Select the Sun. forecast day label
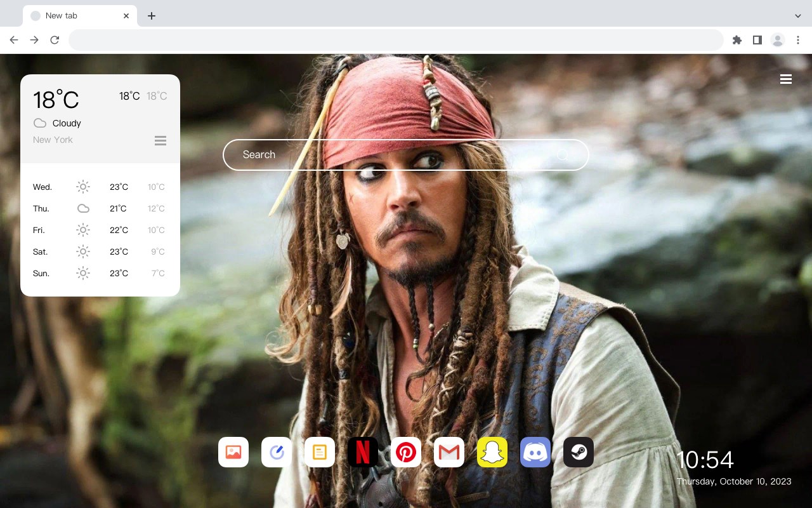This screenshot has width=812, height=508. (x=41, y=273)
